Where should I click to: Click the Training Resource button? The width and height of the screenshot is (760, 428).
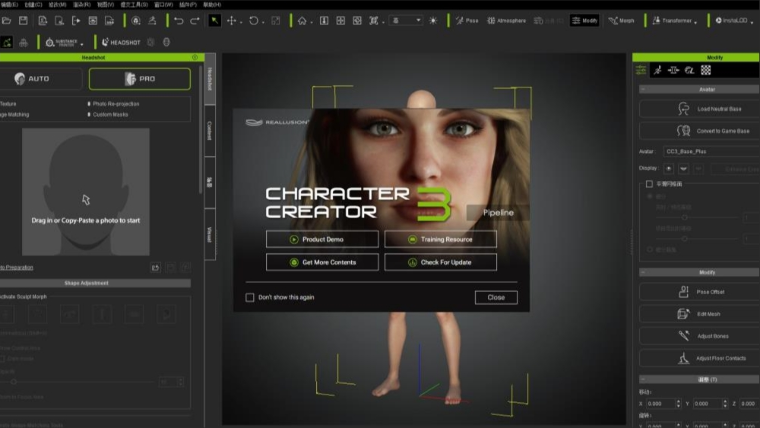point(441,239)
